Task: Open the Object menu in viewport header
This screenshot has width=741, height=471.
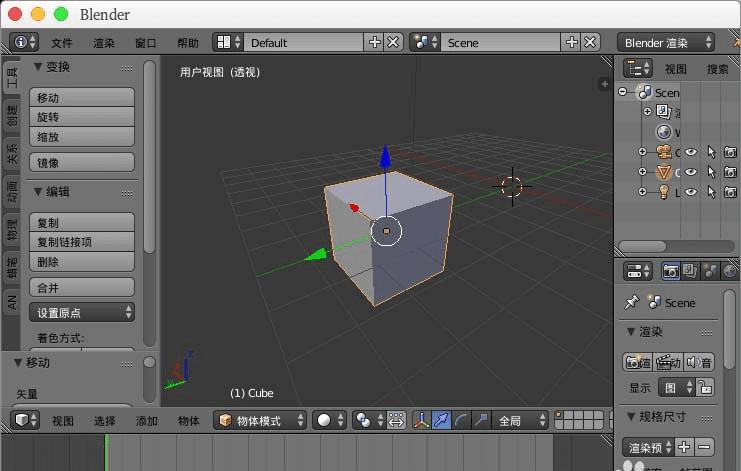Action: [188, 420]
